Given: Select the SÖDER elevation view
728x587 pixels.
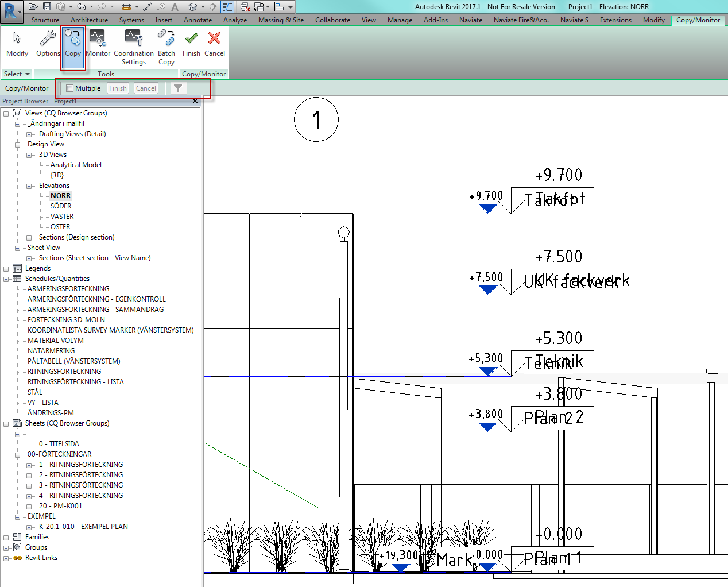Looking at the screenshot, I should pyautogui.click(x=61, y=206).
